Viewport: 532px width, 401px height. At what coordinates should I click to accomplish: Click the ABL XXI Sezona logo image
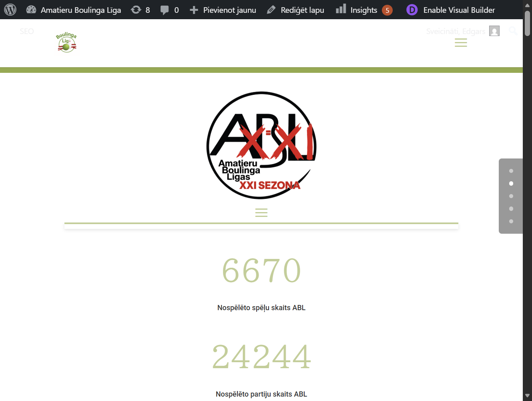click(261, 145)
